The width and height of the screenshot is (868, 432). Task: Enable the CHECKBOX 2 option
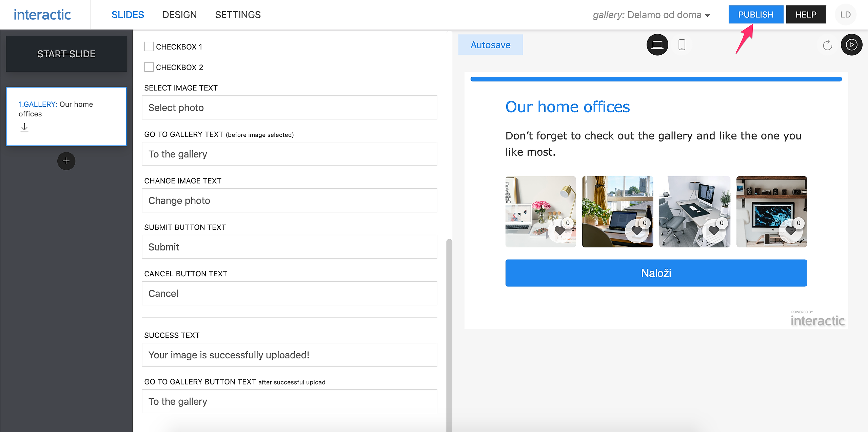(149, 67)
